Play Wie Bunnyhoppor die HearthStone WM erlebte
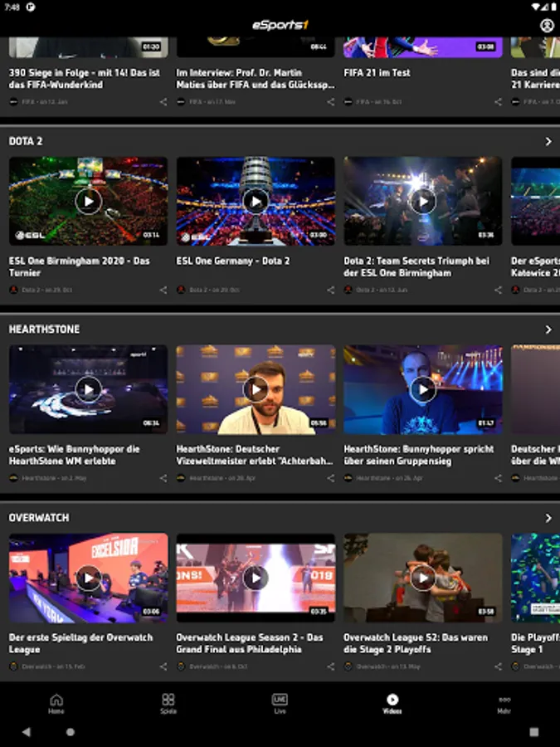This screenshot has height=747, width=560. (89, 389)
